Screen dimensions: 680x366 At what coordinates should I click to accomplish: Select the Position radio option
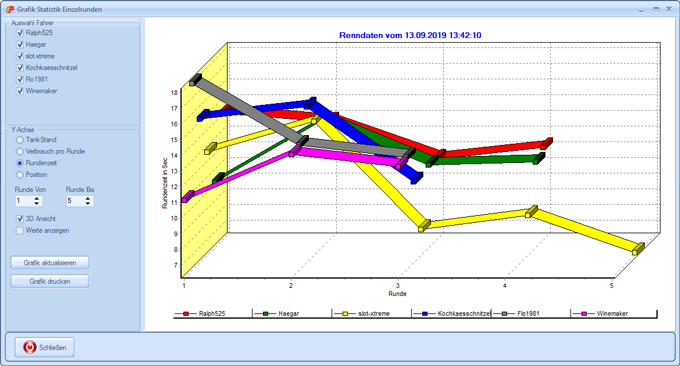(20, 174)
